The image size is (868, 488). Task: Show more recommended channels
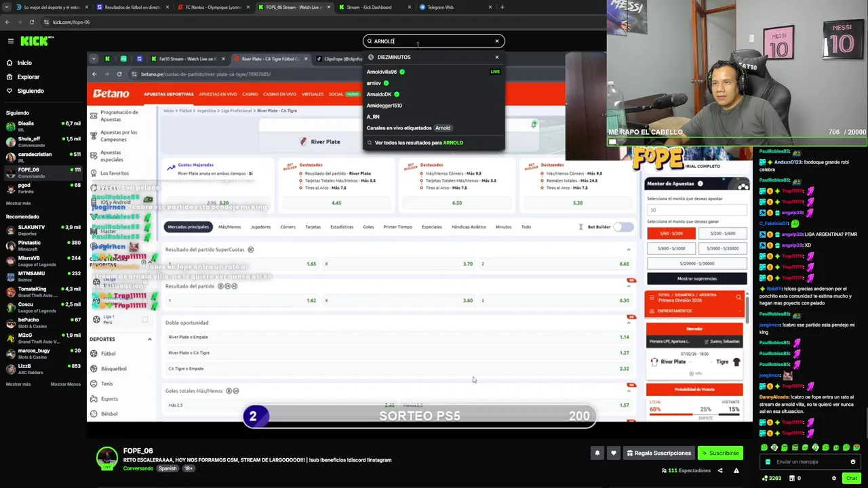18,384
